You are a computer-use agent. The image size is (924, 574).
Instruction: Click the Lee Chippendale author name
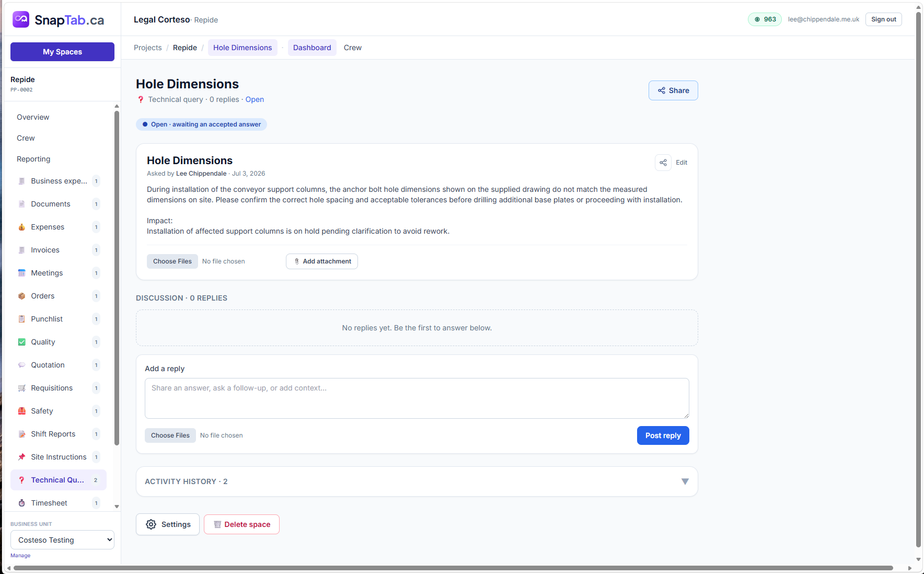(x=201, y=174)
